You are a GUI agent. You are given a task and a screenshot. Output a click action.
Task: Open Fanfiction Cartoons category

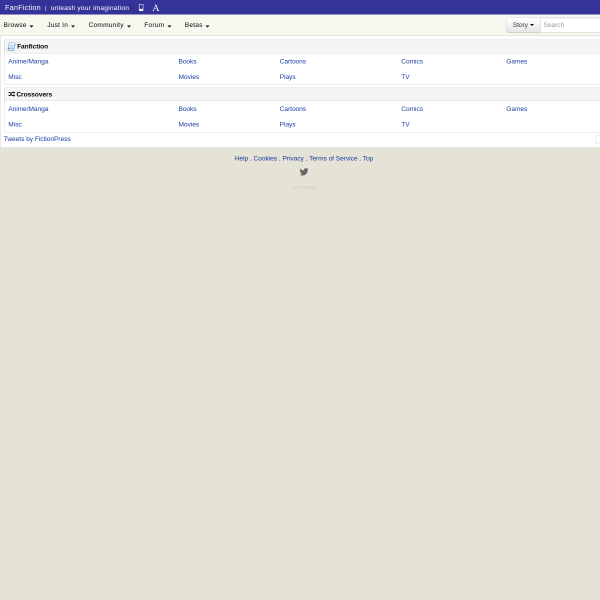point(293,62)
